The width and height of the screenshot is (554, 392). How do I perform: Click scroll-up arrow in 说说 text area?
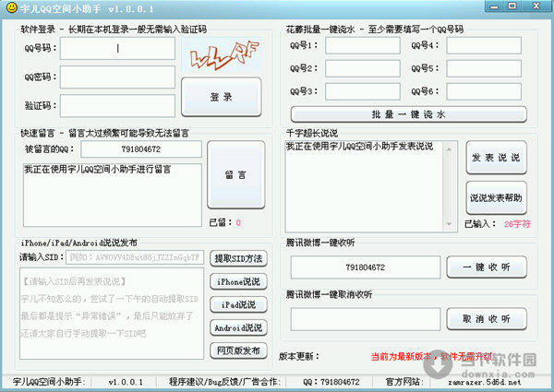coord(449,149)
